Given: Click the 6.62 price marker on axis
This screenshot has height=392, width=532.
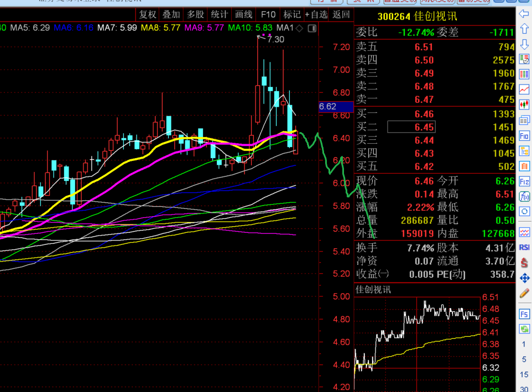Looking at the screenshot, I should click(x=336, y=107).
